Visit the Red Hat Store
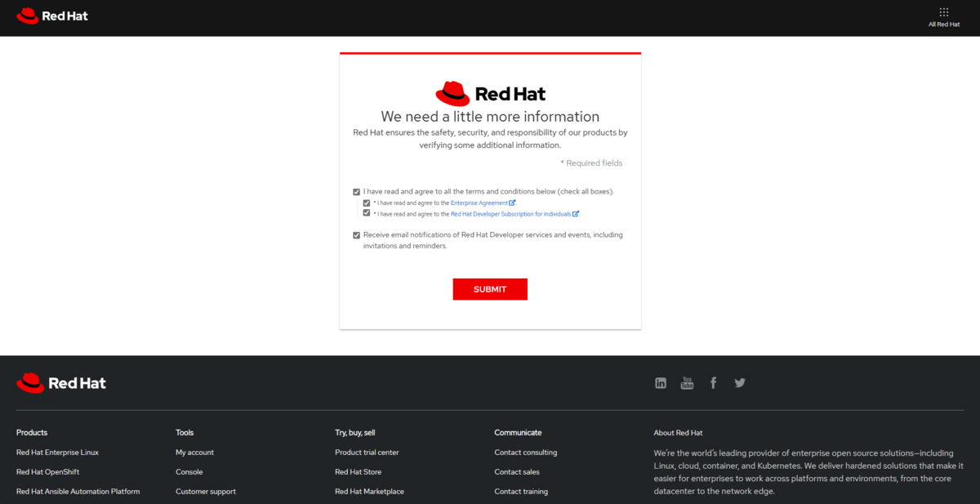This screenshot has height=504, width=980. point(358,472)
